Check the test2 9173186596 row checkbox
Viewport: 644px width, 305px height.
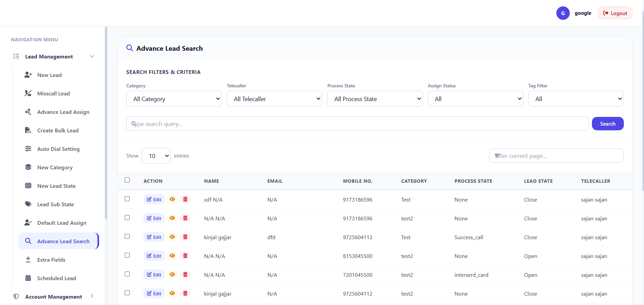point(127,218)
